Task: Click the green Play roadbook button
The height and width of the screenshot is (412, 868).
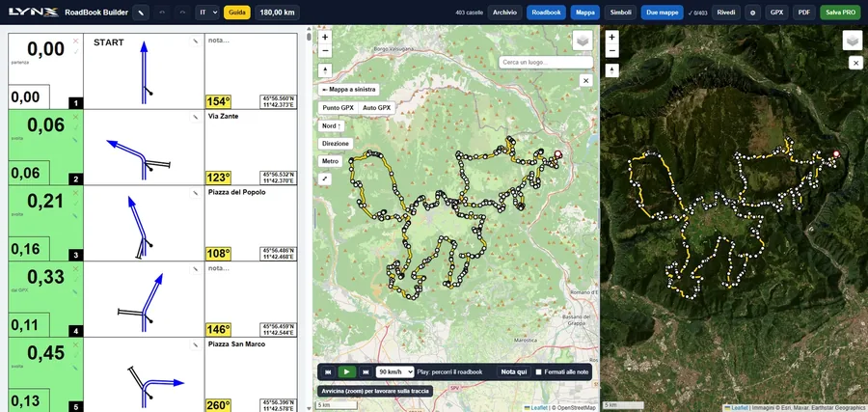Action: click(x=346, y=371)
